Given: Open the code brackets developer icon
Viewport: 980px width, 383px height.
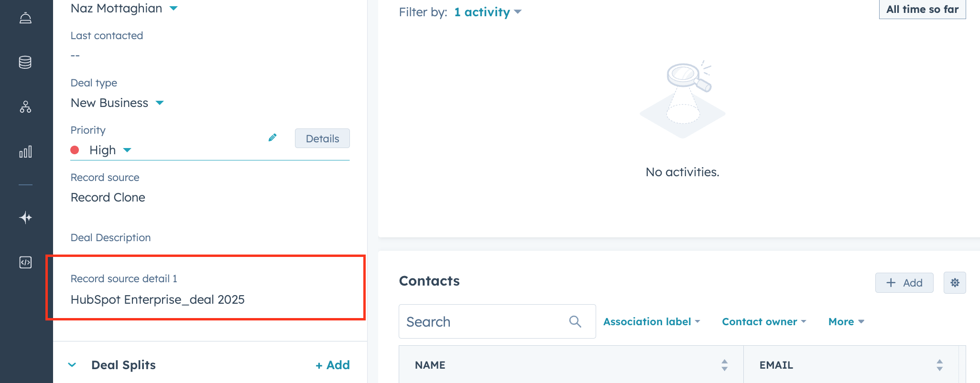Looking at the screenshot, I should 25,262.
